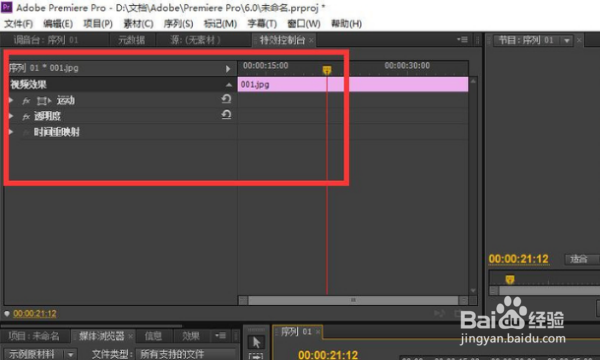
Task: Click the show/hide timeline view arrow
Action: coord(228,69)
